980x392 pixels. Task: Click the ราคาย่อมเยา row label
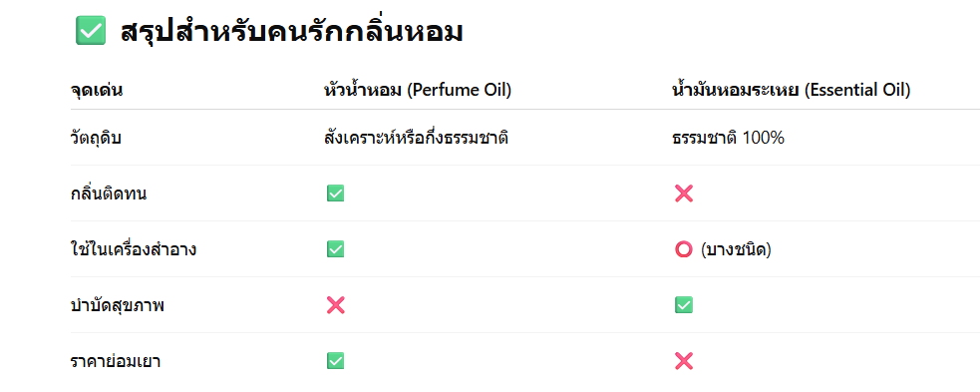[115, 361]
